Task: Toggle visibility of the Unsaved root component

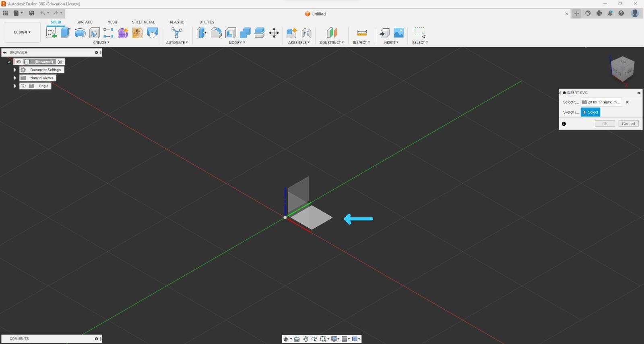Action: [19, 62]
